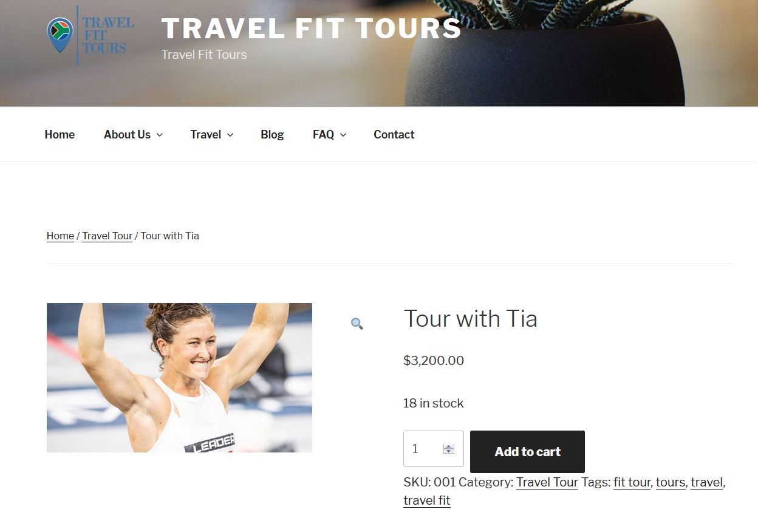Screen dimensions: 758x532
Task: Expand the About Us submenu chevron
Action: (x=160, y=135)
